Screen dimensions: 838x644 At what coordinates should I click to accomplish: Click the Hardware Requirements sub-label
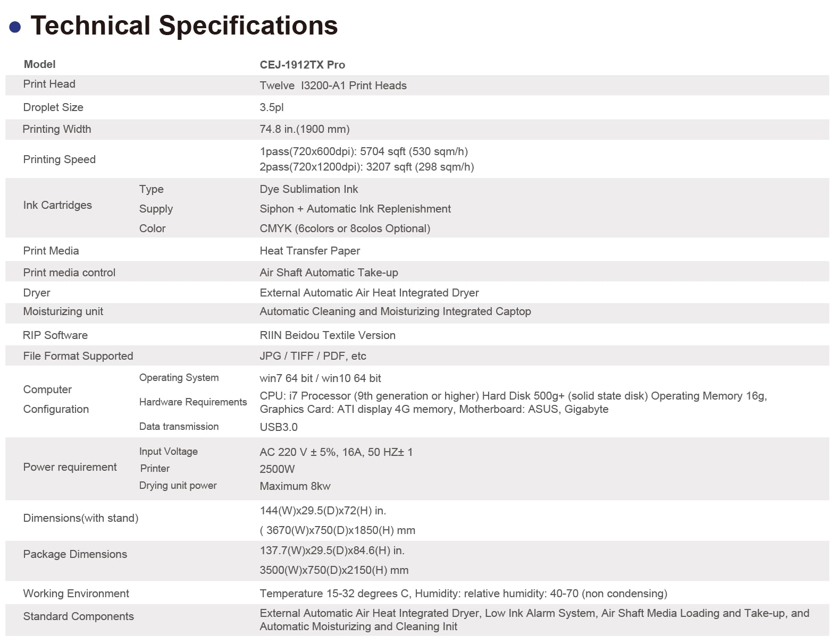[x=192, y=402]
